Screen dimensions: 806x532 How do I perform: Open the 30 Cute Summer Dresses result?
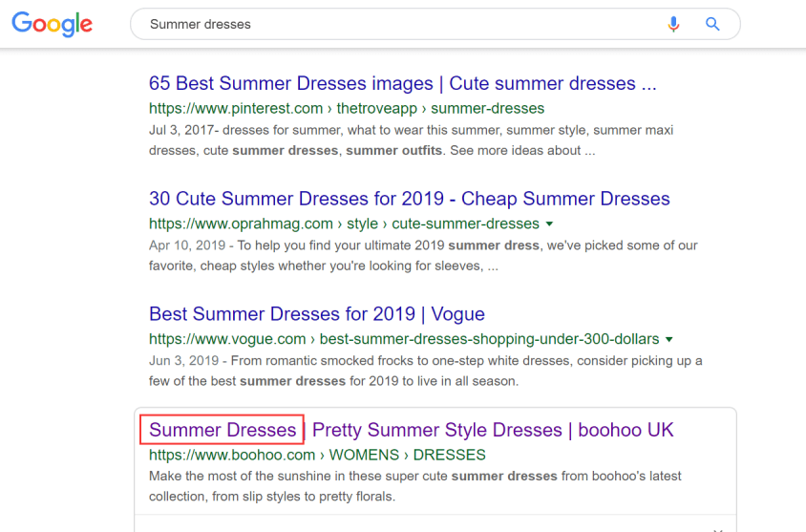pyautogui.click(x=409, y=199)
